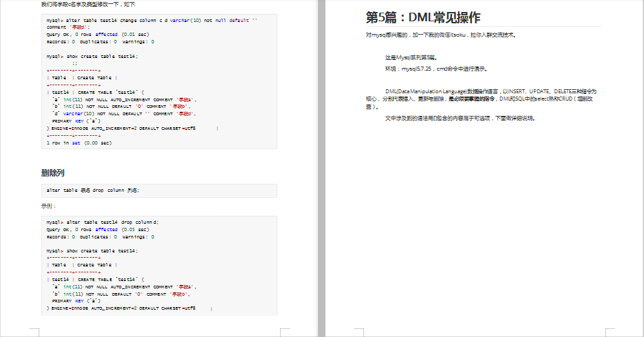The image size is (644, 337).
Task: Click the sentence starting "文中涉及到的语法"
Action: (461, 119)
